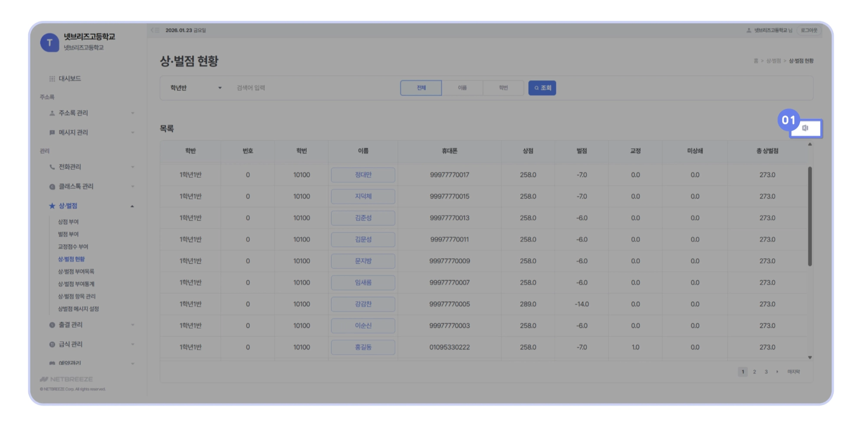Click the user icon in the top bar

[749, 30]
